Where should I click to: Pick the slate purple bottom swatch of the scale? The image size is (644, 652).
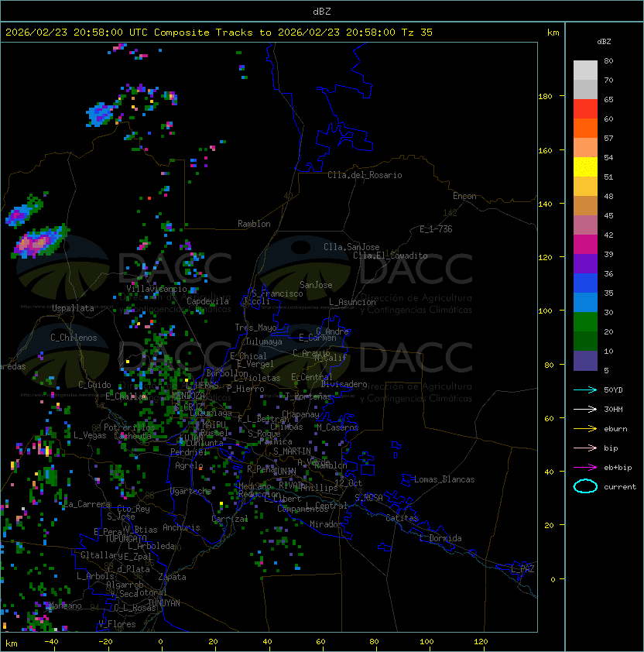click(585, 361)
